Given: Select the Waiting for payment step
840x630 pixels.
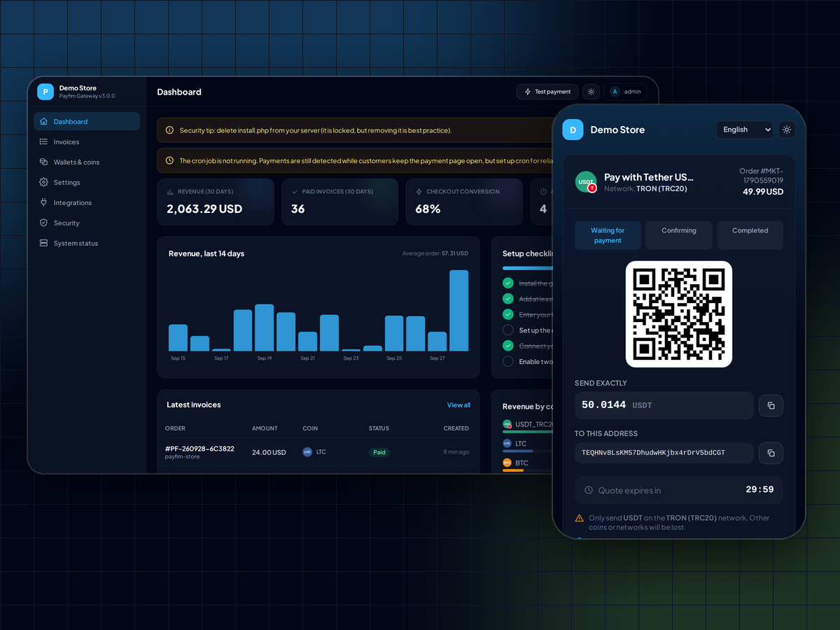Looking at the screenshot, I should (x=608, y=235).
